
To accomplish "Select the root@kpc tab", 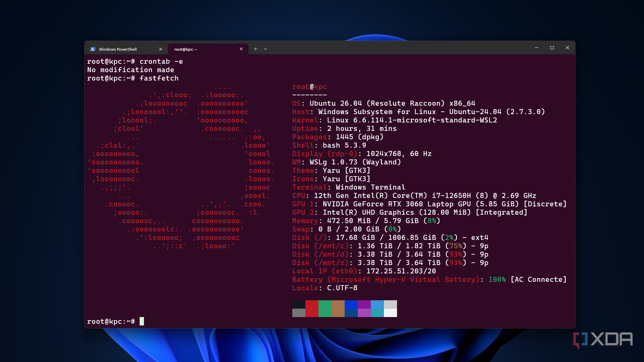I will [208, 49].
